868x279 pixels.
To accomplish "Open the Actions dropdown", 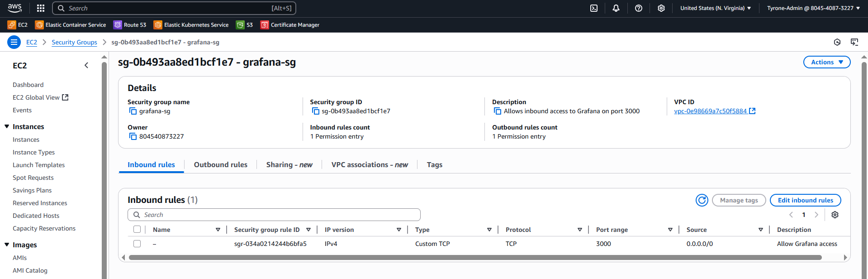I will point(826,62).
